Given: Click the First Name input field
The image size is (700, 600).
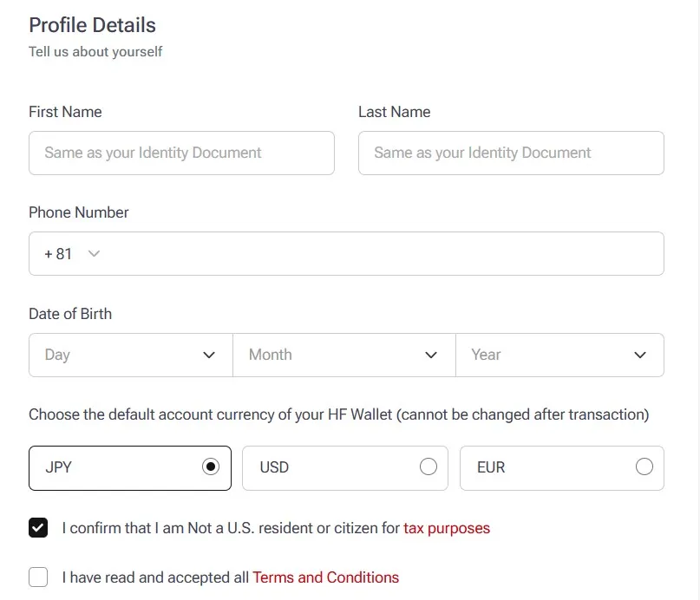Looking at the screenshot, I should click(x=181, y=153).
